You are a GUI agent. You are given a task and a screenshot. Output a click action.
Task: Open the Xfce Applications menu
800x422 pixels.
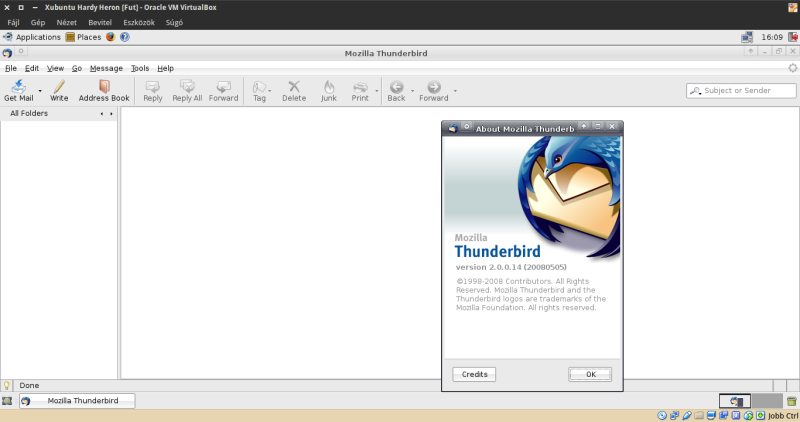point(32,37)
